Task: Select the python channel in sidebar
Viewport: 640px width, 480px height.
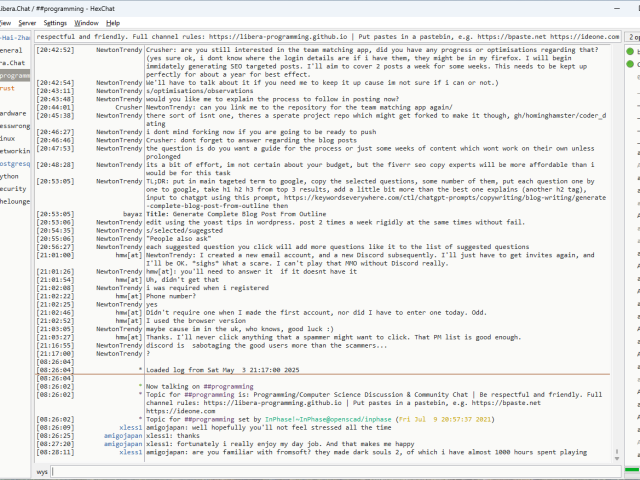Action: point(10,175)
